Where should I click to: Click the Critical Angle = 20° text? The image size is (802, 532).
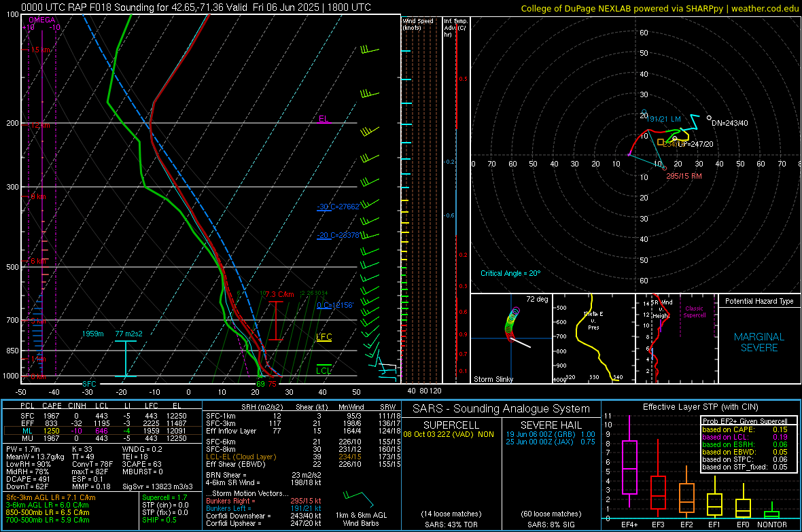(510, 273)
